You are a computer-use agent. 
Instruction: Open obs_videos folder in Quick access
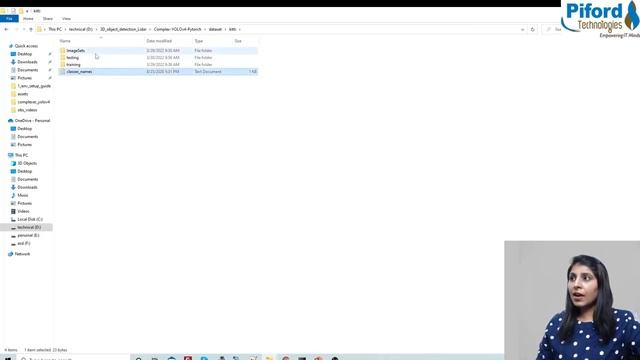pos(27,110)
